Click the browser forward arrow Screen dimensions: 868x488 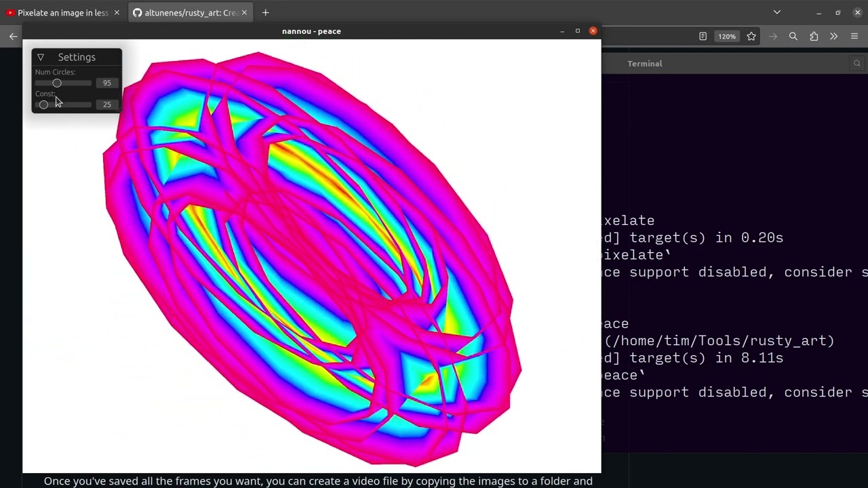tap(773, 36)
